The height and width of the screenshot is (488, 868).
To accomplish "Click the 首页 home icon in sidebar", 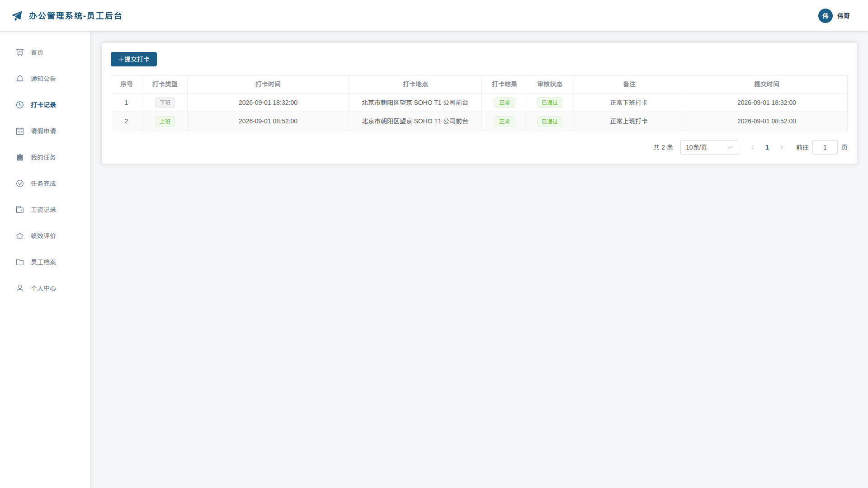I will (20, 52).
